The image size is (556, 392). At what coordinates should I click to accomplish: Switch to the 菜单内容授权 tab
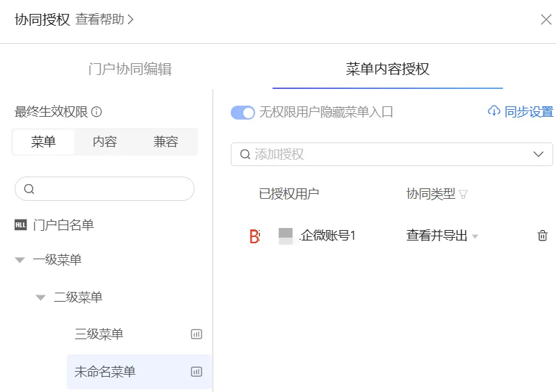pyautogui.click(x=387, y=69)
